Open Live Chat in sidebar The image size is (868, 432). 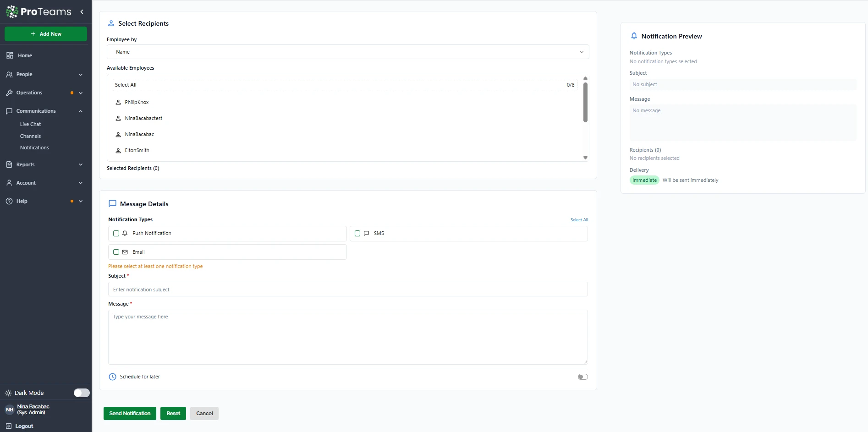(30, 124)
